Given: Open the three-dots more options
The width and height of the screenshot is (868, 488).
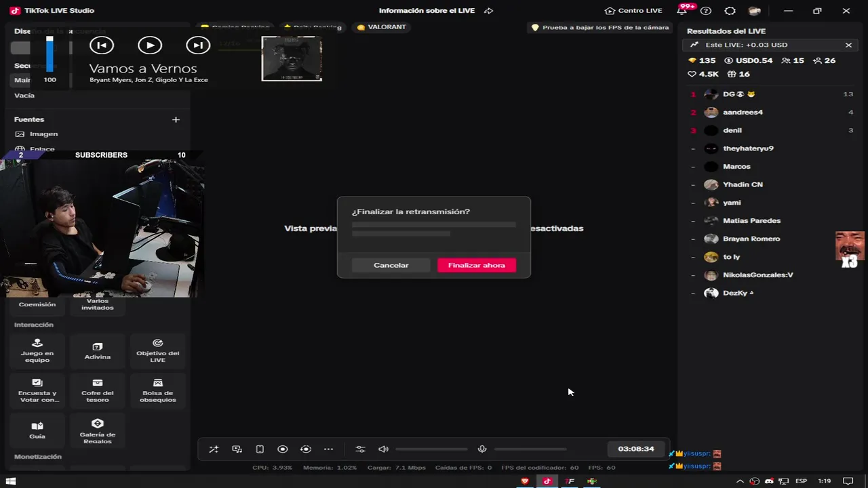Looking at the screenshot, I should click(x=329, y=449).
